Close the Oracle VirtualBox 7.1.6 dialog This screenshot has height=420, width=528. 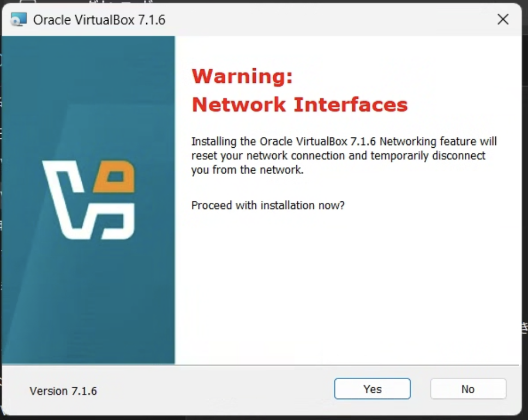point(503,20)
